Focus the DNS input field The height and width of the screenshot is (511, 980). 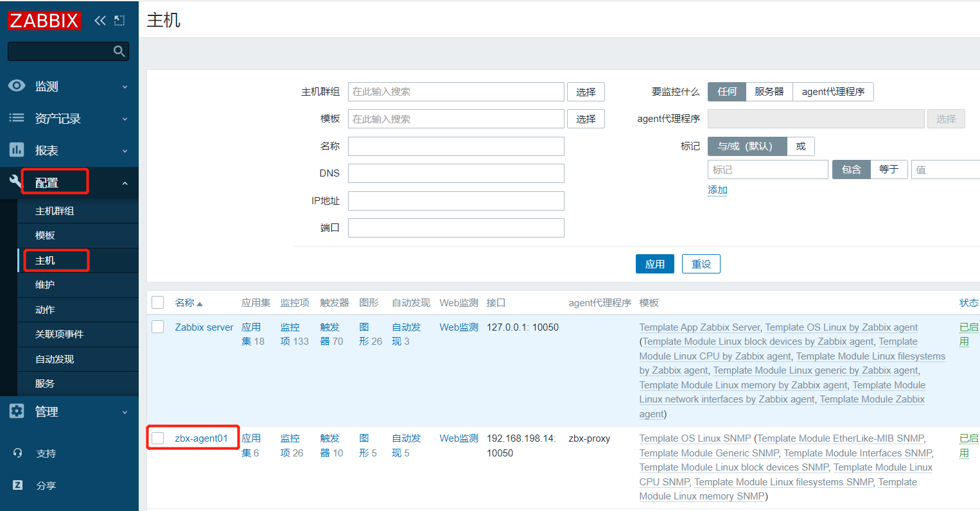point(456,173)
